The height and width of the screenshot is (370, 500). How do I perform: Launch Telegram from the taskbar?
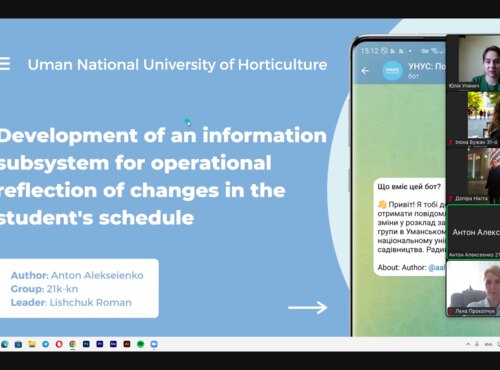pos(45,344)
